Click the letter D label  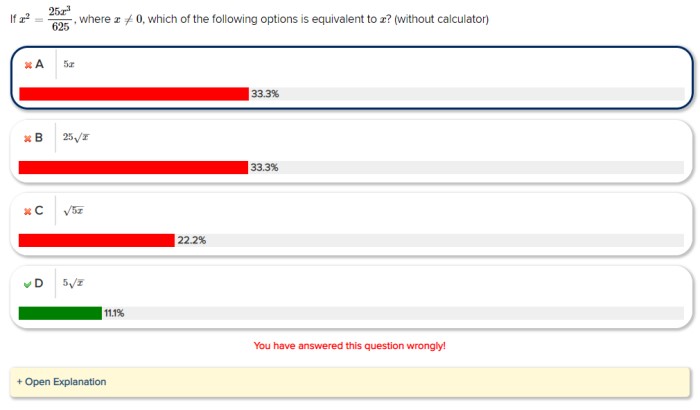[39, 284]
